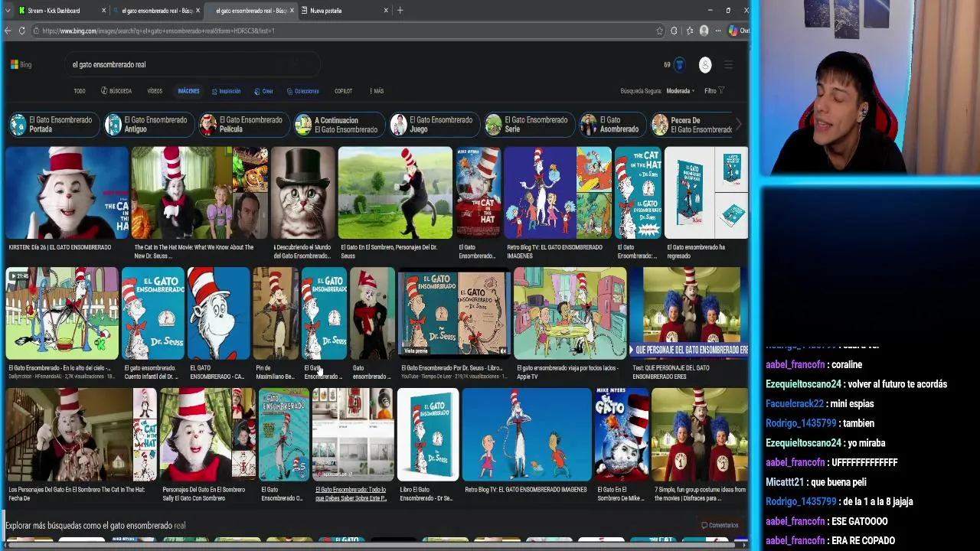Open the Crear link
Viewport: 980px width, 551px height.
[263, 91]
